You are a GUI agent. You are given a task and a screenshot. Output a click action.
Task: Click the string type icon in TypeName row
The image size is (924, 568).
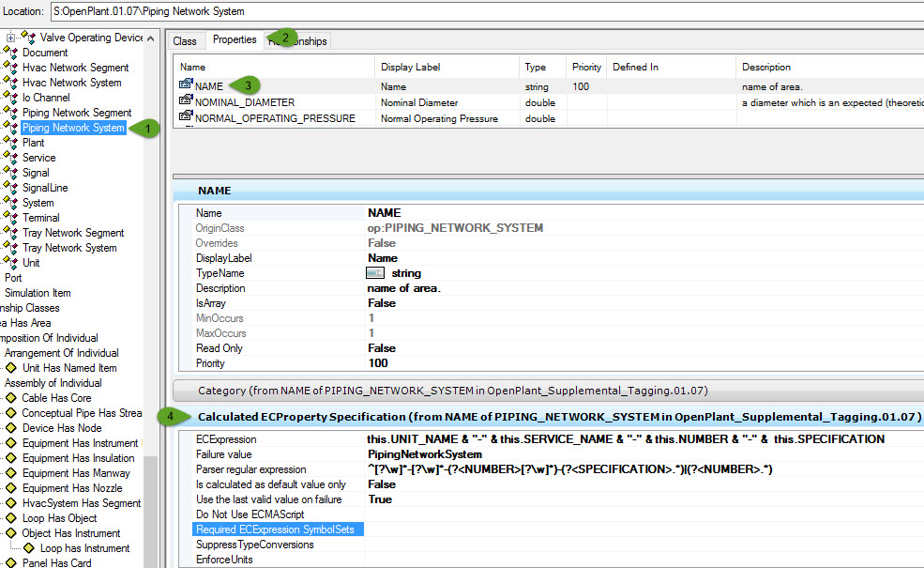point(375,273)
